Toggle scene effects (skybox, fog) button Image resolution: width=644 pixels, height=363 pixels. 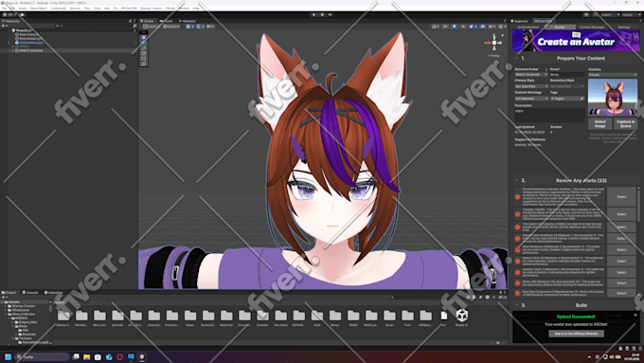point(471,27)
